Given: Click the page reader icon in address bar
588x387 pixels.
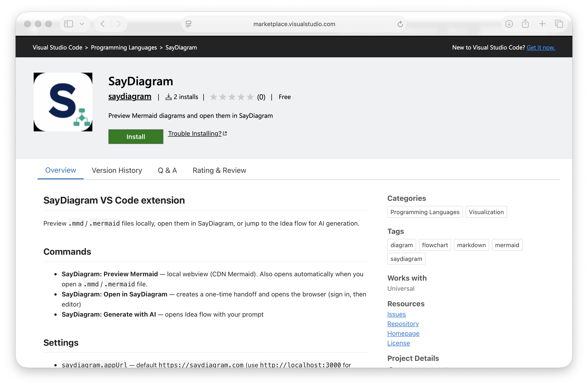Looking at the screenshot, I should (189, 24).
